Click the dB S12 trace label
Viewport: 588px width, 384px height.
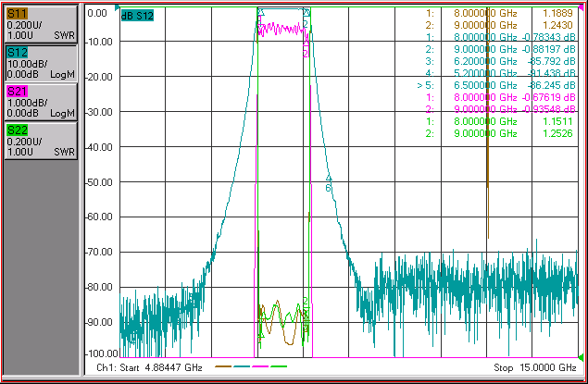137,16
